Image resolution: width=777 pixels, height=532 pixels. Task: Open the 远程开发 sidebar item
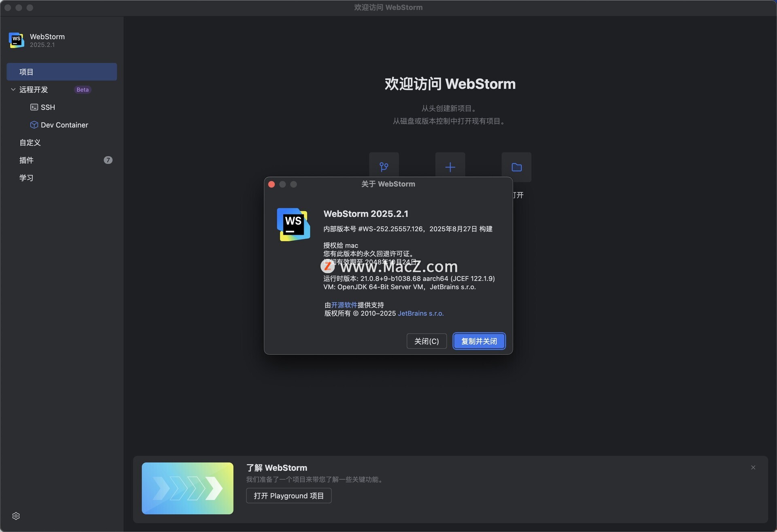(x=34, y=89)
